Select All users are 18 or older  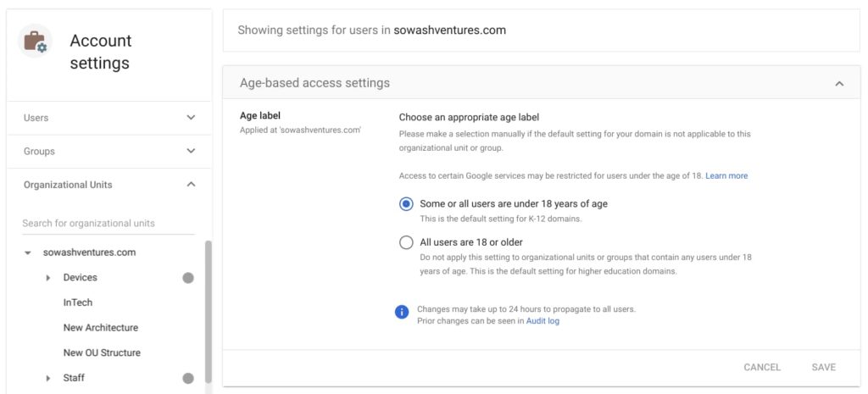(406, 242)
